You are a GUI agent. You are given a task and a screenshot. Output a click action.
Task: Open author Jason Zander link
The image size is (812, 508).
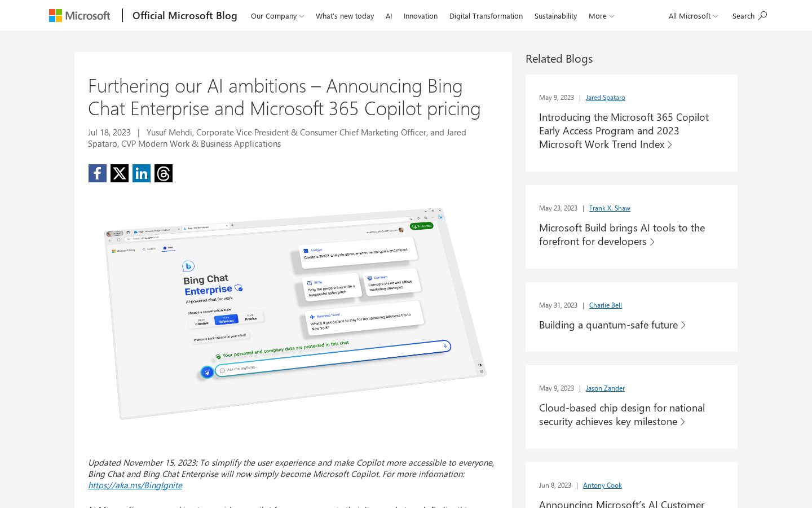[605, 388]
